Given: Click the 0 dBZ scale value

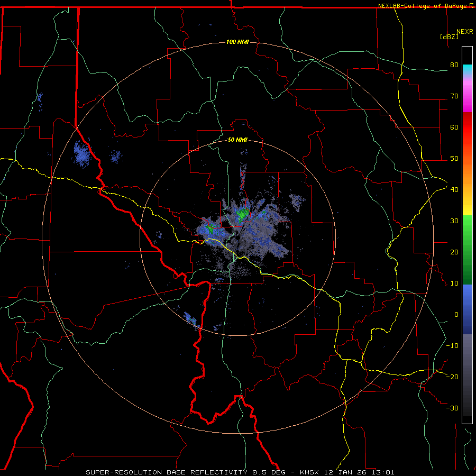Looking at the screenshot, I should coord(456,315).
